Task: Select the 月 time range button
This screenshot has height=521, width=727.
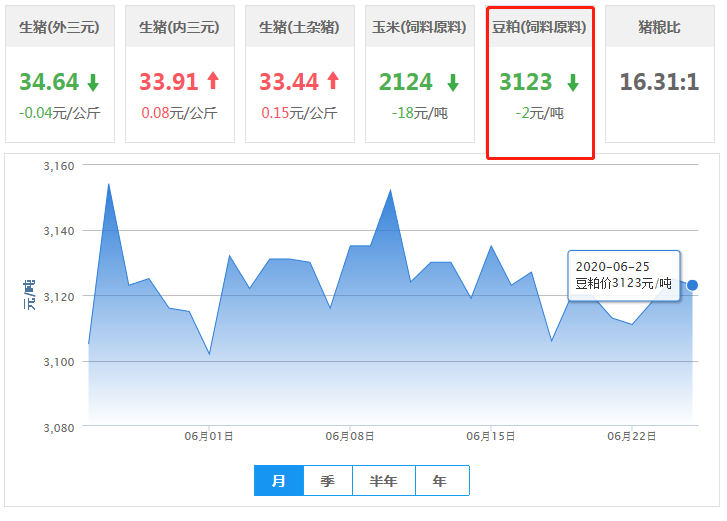Action: pos(279,481)
